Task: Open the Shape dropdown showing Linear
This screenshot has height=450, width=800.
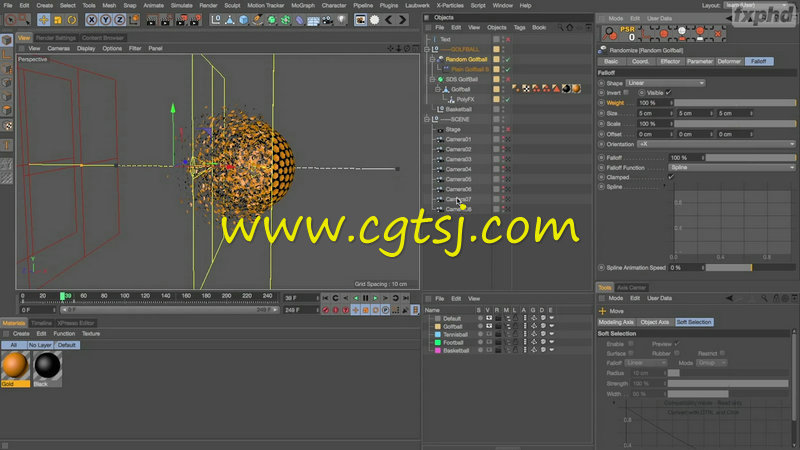Action: point(665,83)
